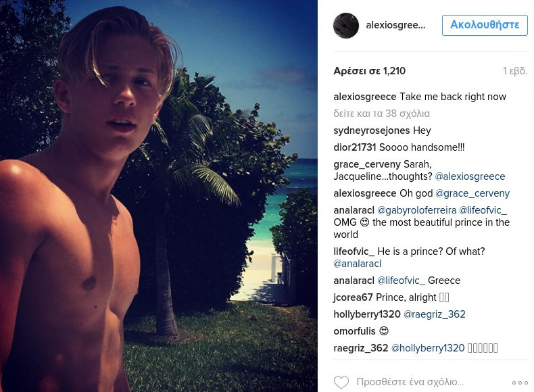The image size is (534, 392).
Task: Click the Ακολουθήστε follow button
Action: [485, 25]
